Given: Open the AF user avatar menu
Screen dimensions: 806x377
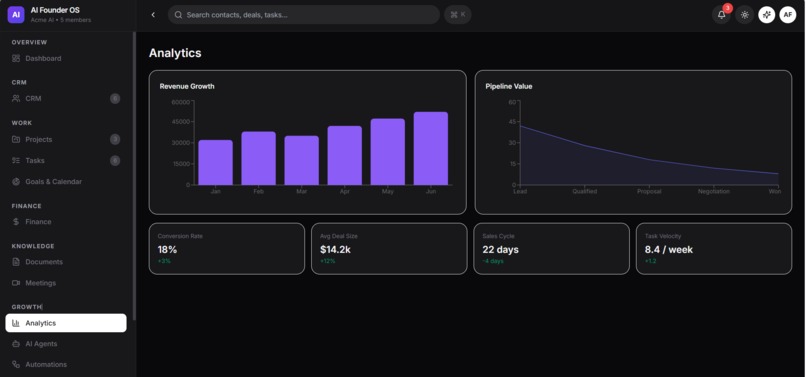Looking at the screenshot, I should click(x=787, y=15).
